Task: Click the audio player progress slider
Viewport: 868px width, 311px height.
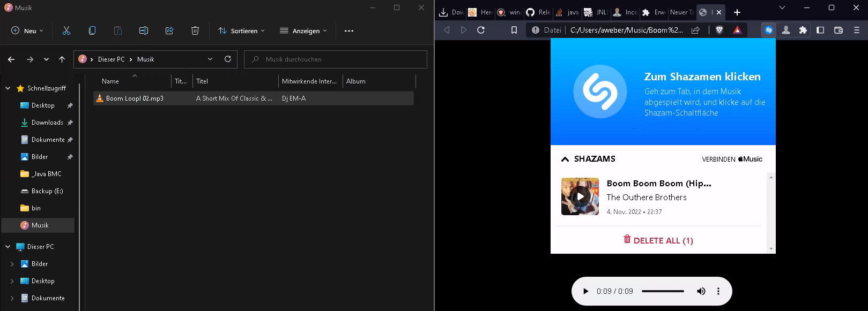Action: [663, 291]
